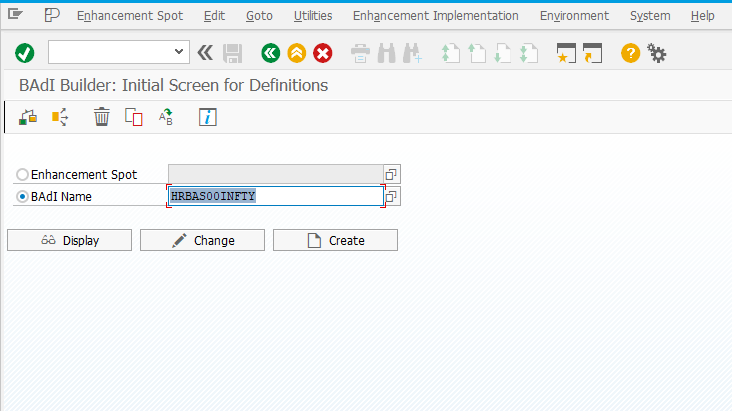This screenshot has height=411, width=732.
Task: Click the green Enter checkmark icon
Action: [24, 53]
